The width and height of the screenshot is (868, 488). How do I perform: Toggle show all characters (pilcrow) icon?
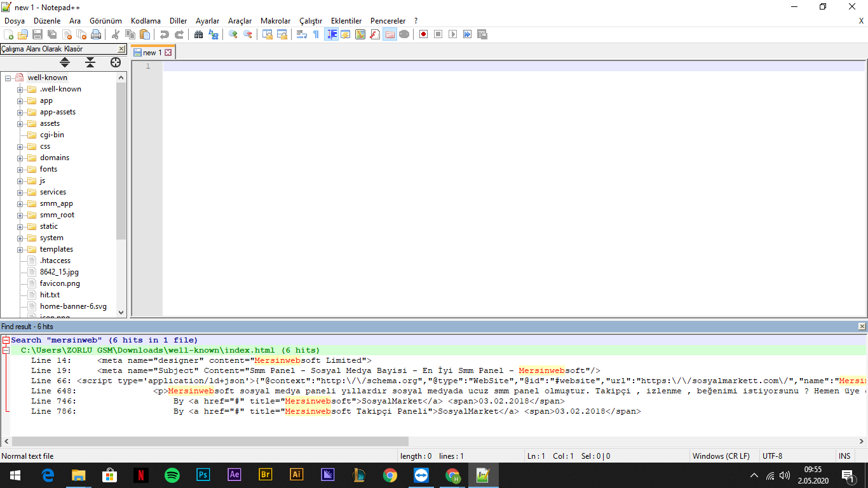(x=316, y=34)
